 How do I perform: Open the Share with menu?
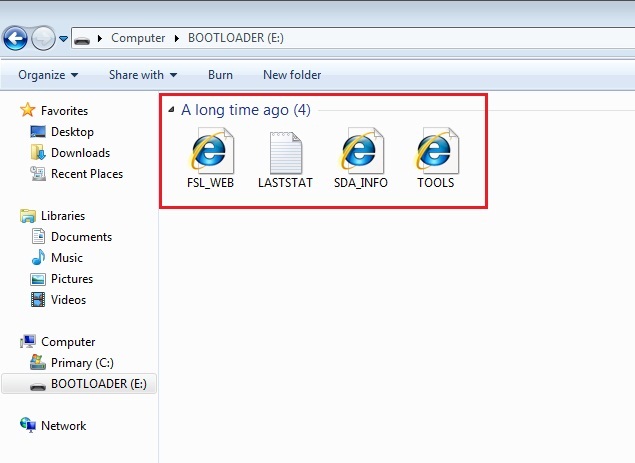point(143,75)
